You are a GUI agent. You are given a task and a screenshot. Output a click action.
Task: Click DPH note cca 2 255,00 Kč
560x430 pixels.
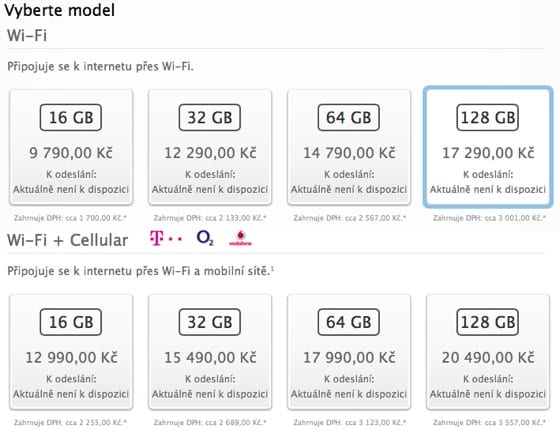(70, 422)
